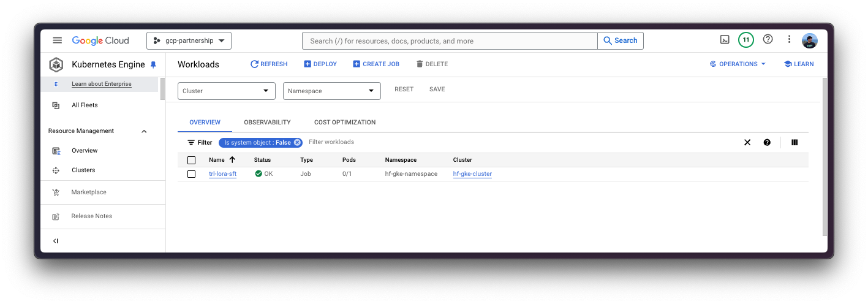Remove the Is system object filter chip
This screenshot has width=868, height=304.
coord(297,142)
